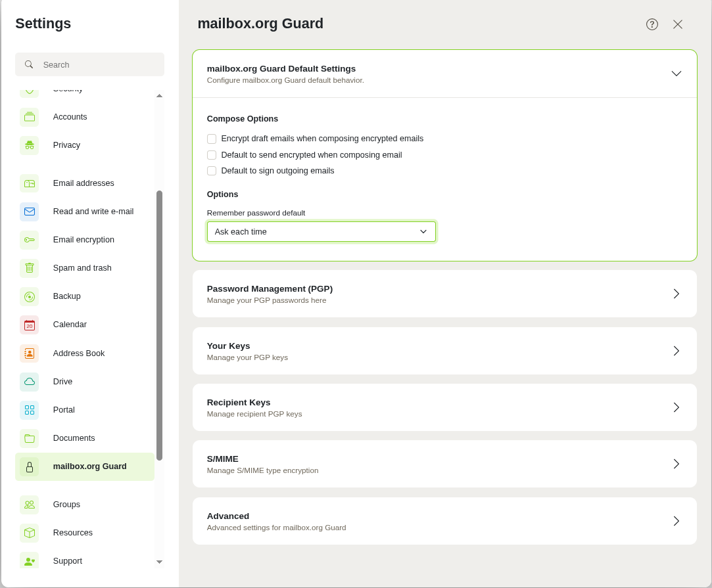Screen dimensions: 712x588
Task: Click the Address Book contact icon
Action: click(x=30, y=353)
